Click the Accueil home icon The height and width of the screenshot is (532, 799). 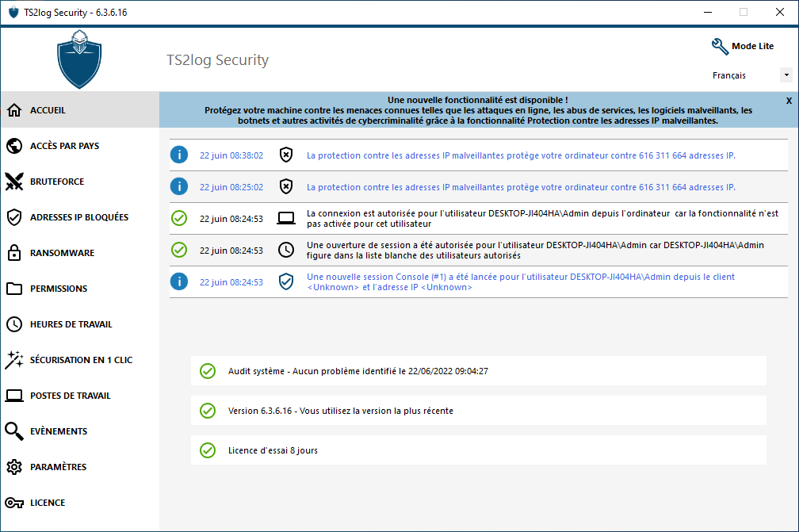click(14, 110)
